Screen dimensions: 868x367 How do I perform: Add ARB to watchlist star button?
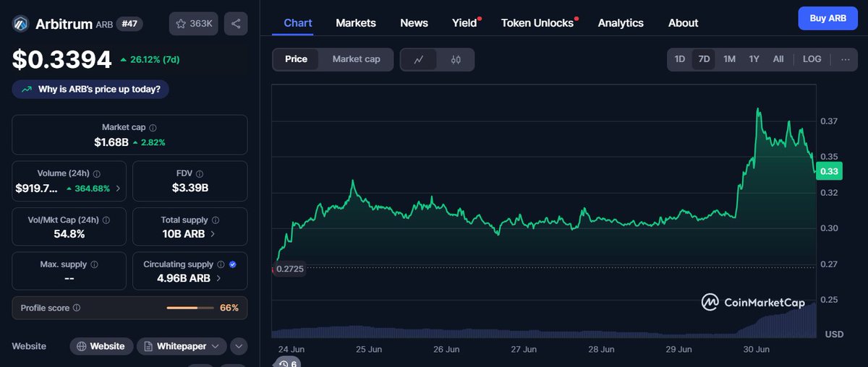click(194, 24)
